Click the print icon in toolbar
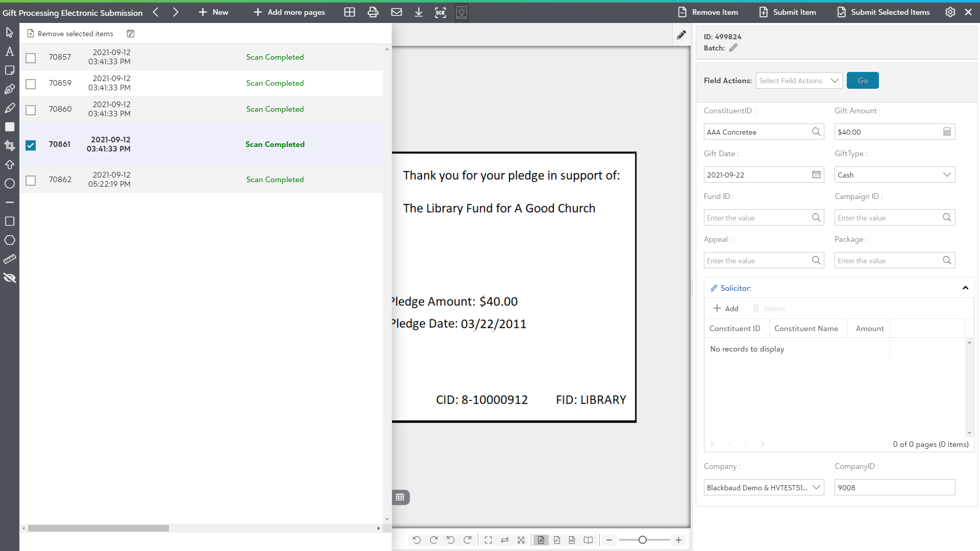980x551 pixels. pyautogui.click(x=373, y=12)
